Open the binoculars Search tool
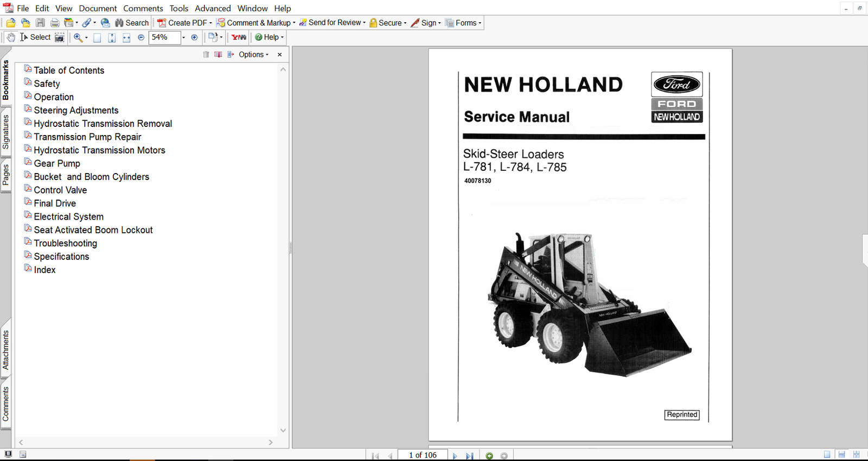Screen dimensions: 868x461 click(132, 23)
